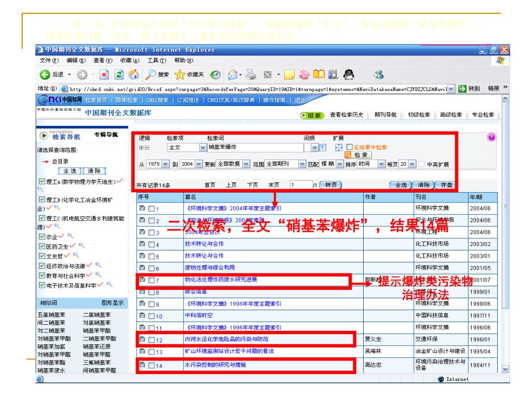Click the page scrollbar down arrow
This screenshot has width=532, height=399.
(506, 369)
